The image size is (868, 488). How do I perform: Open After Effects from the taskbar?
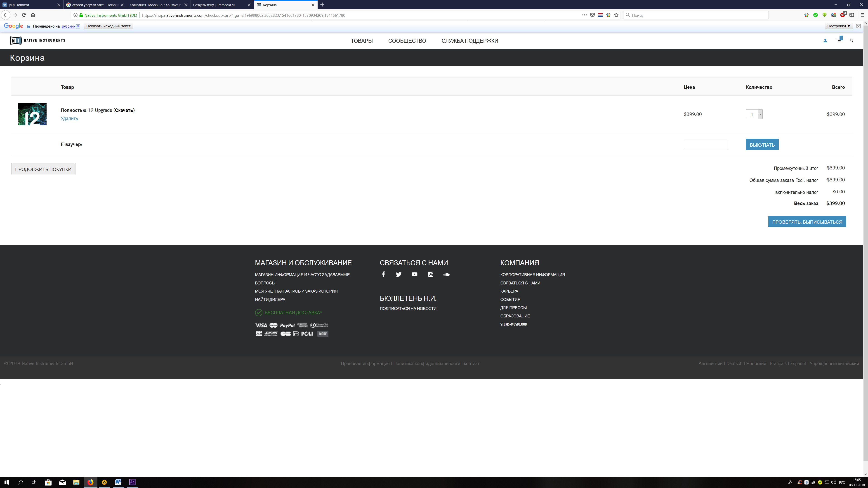coord(132,482)
